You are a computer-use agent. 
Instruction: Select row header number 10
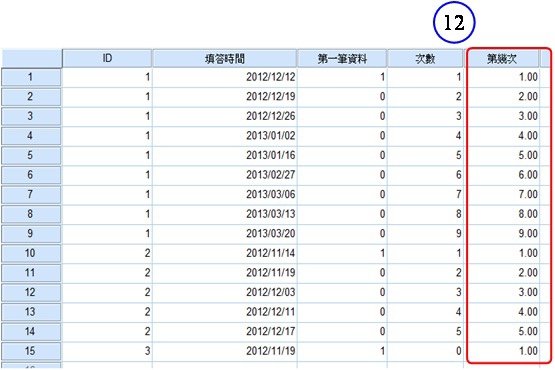(31, 253)
